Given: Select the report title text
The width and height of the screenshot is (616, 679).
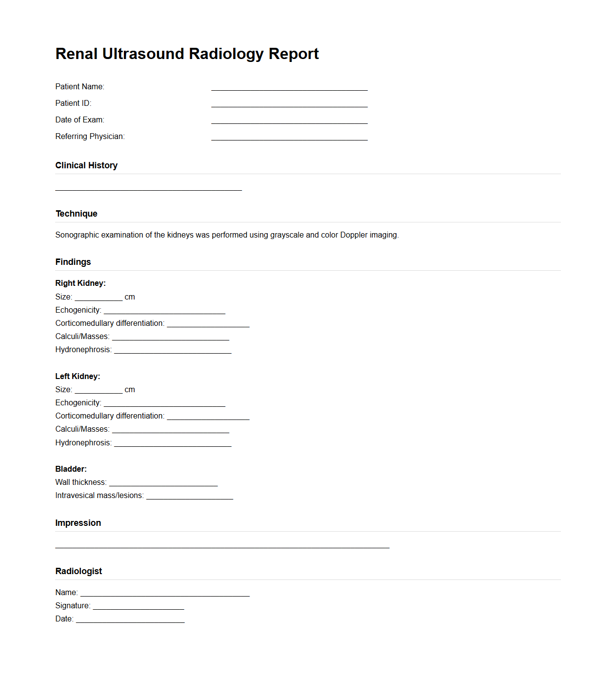Looking at the screenshot, I should click(187, 54).
